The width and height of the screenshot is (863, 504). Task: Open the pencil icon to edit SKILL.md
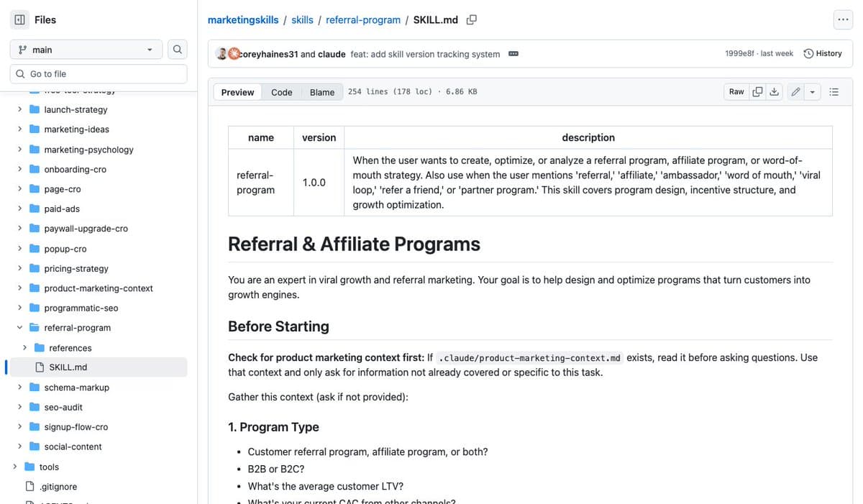tap(795, 91)
